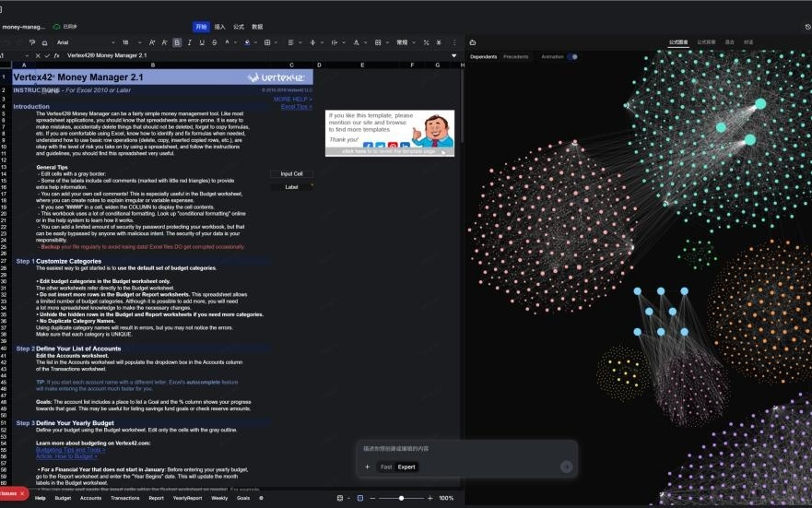This screenshot has height=508, width=812.
Task: Apply strikethrough formatting
Action: [x=214, y=42]
